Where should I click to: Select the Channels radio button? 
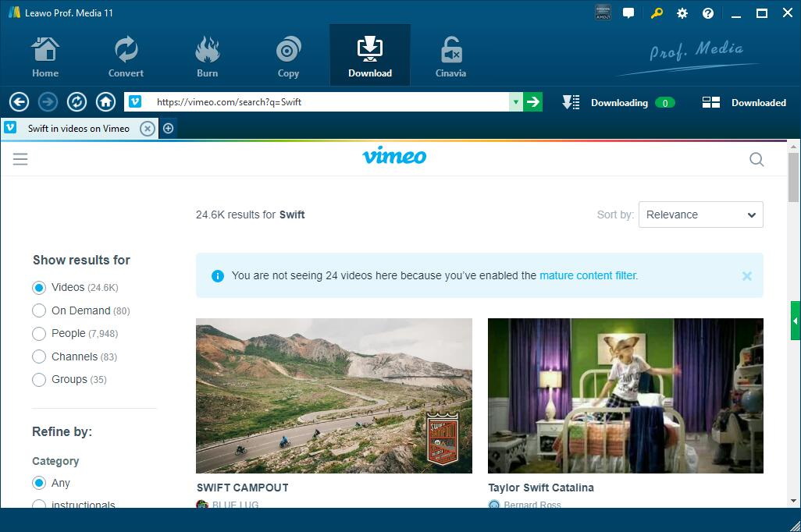coord(39,356)
